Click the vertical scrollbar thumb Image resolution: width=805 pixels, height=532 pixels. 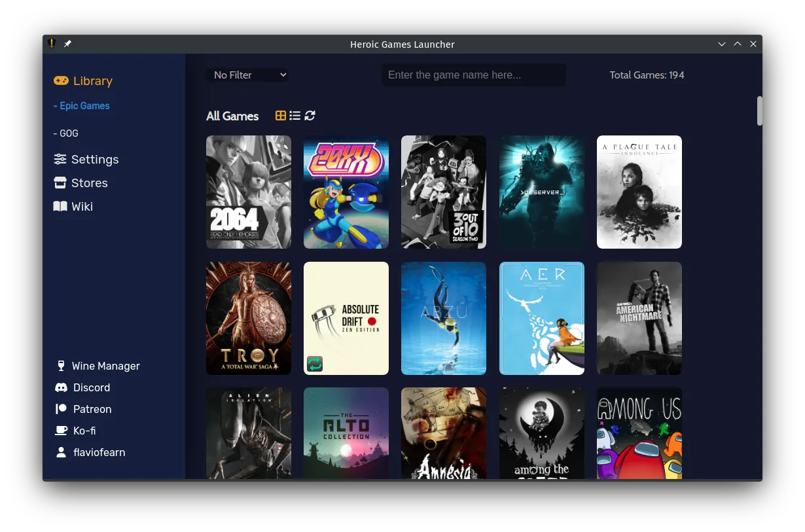(760, 111)
